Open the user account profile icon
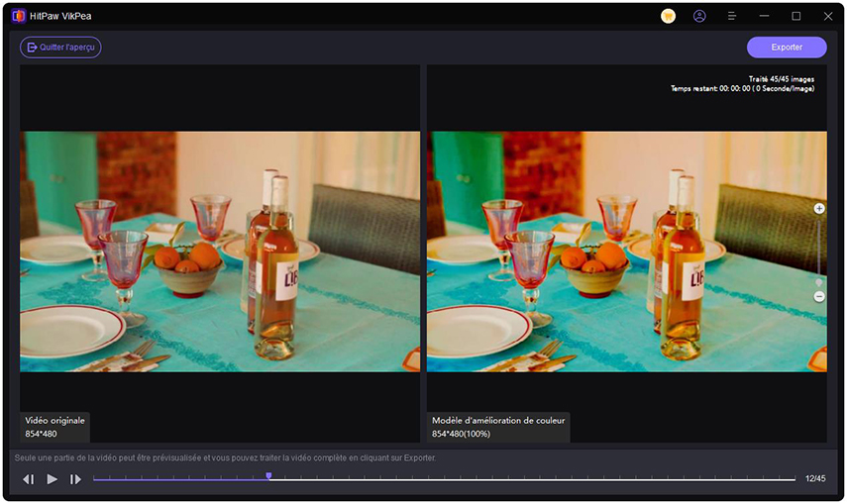This screenshot has width=847, height=504. tap(699, 16)
